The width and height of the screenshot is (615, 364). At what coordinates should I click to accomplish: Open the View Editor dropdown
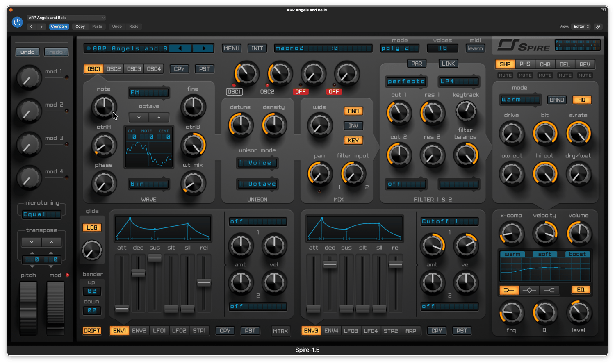[581, 27]
